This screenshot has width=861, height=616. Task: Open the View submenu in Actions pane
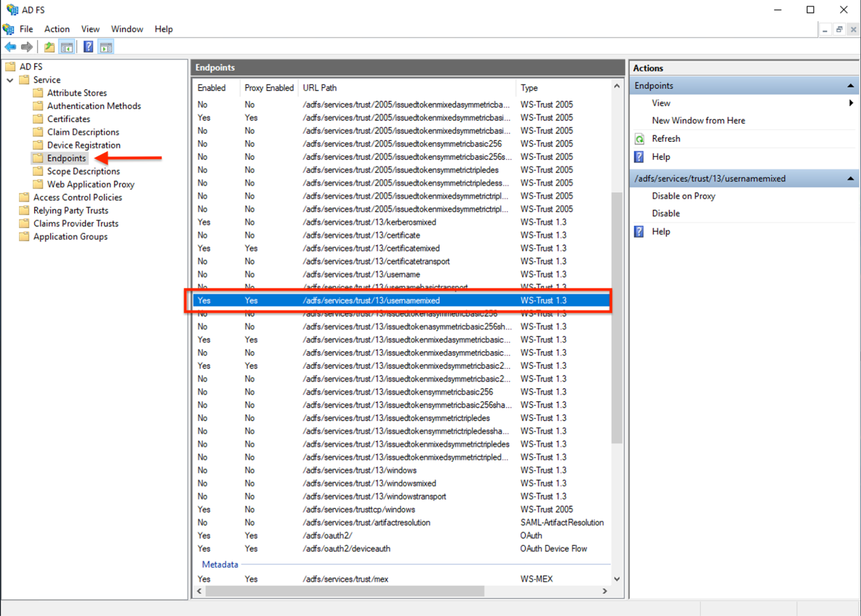[x=661, y=103]
